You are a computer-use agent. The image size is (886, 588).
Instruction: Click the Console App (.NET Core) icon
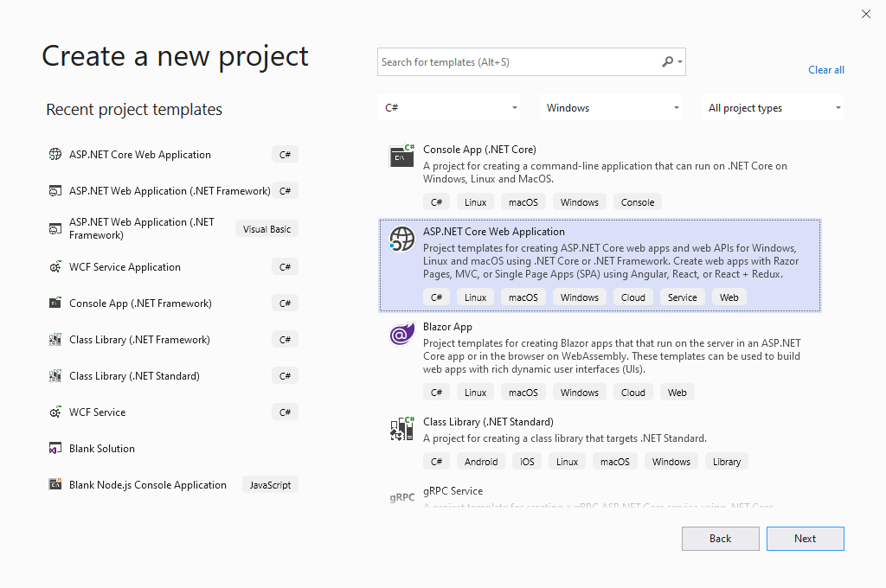click(401, 156)
